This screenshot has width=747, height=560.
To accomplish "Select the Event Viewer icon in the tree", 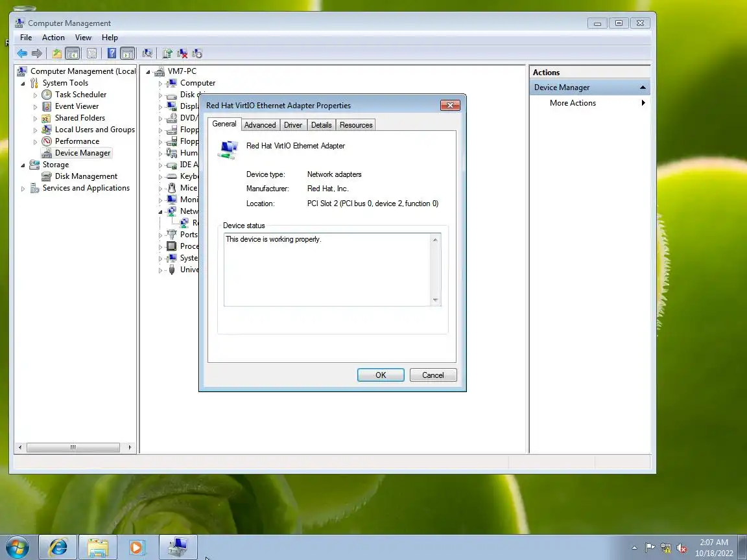I will 47,106.
